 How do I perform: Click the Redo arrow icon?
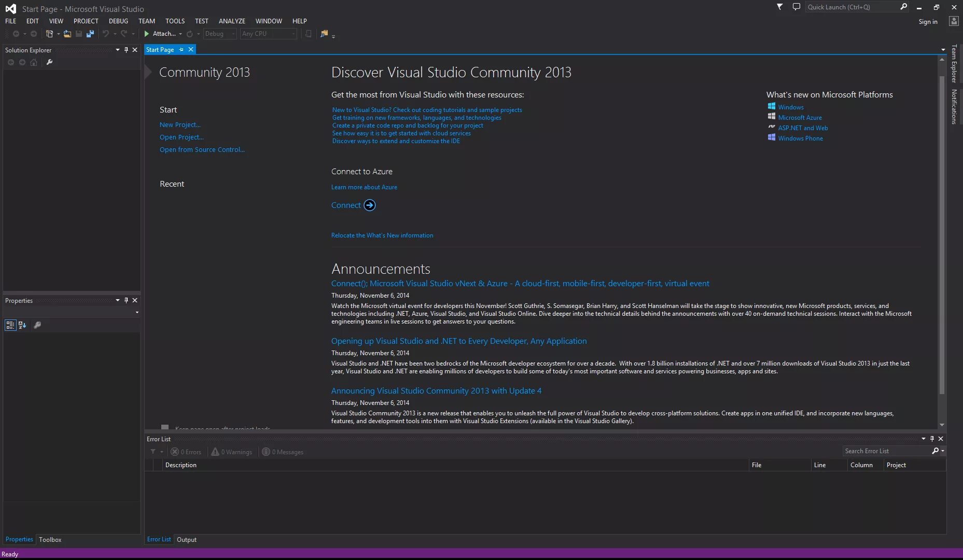coord(124,34)
